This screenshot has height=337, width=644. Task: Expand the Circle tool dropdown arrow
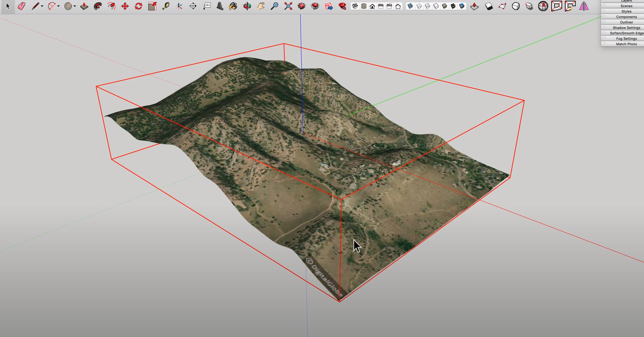click(x=75, y=6)
